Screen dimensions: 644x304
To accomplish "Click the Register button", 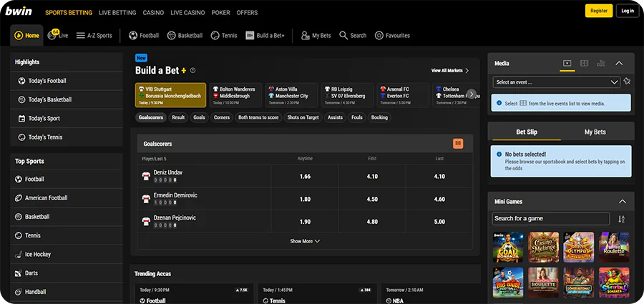I will (x=599, y=11).
